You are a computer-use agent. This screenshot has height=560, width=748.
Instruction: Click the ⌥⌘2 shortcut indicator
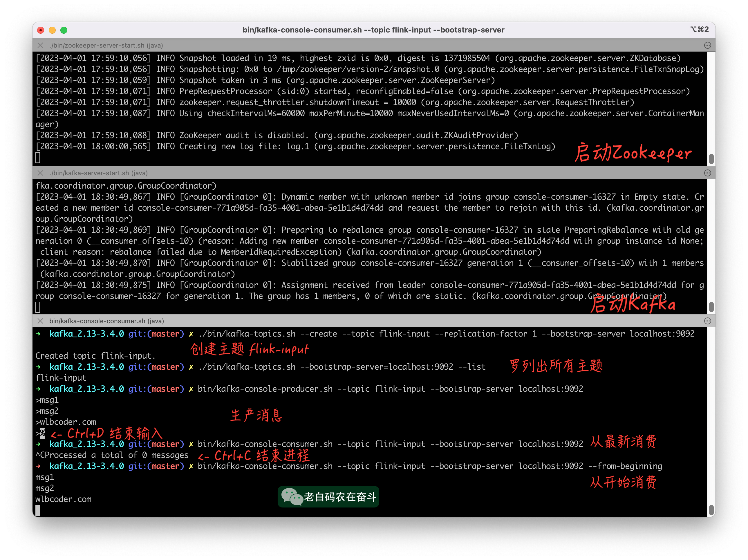699,29
